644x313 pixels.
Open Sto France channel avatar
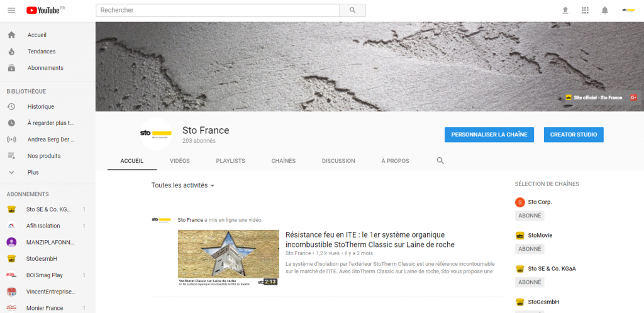pos(156,134)
